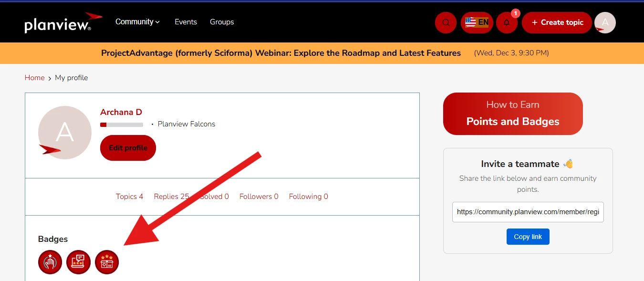Screen dimensions: 644x281
Task: Open How to Earn Points and Badges banner
Action: point(513,114)
